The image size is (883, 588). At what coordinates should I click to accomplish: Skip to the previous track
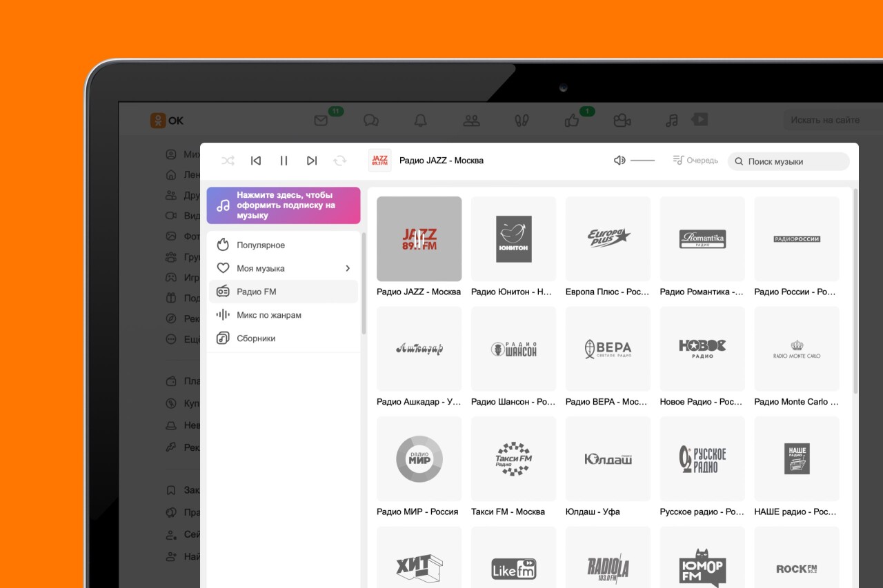256,161
